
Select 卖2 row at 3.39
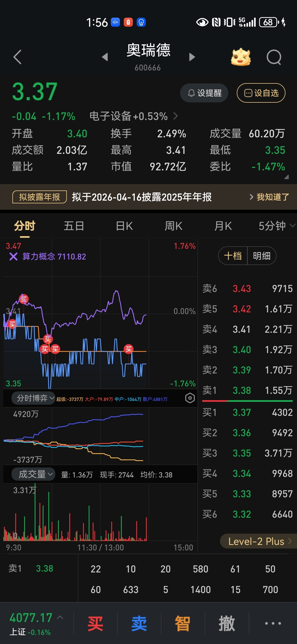pyautogui.click(x=247, y=370)
